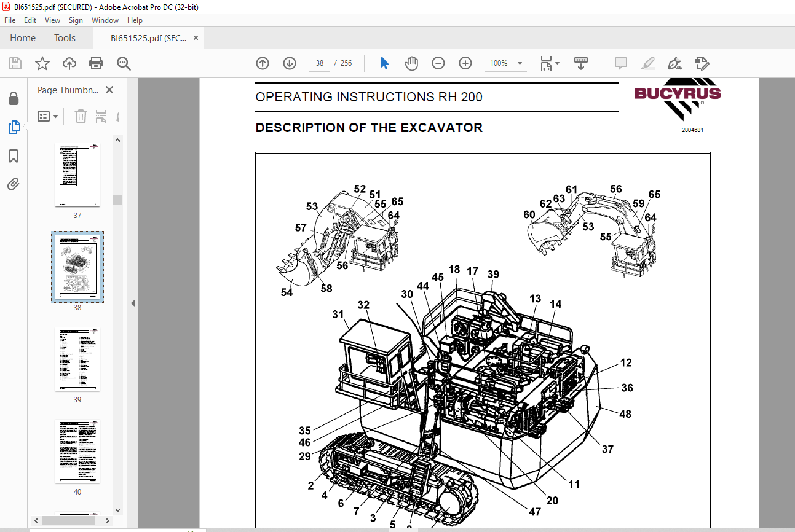The width and height of the screenshot is (795, 532).
Task: Open the fit page options icon
Action: pos(549,63)
